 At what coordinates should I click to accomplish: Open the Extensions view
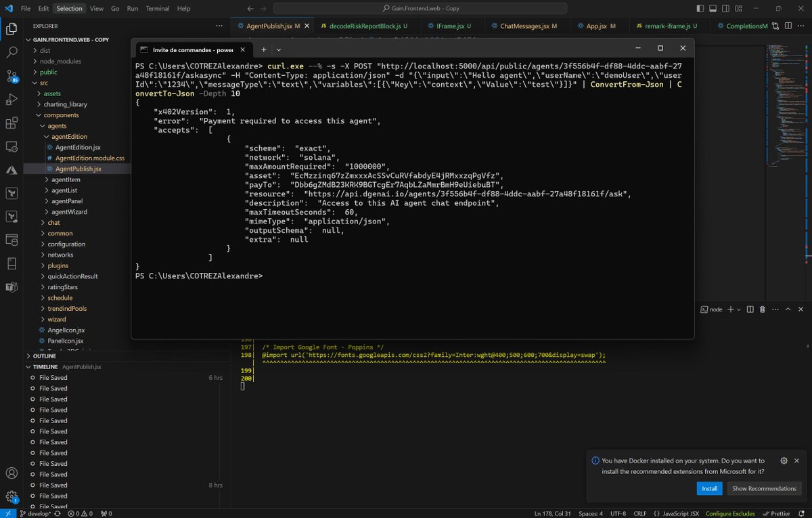point(12,123)
